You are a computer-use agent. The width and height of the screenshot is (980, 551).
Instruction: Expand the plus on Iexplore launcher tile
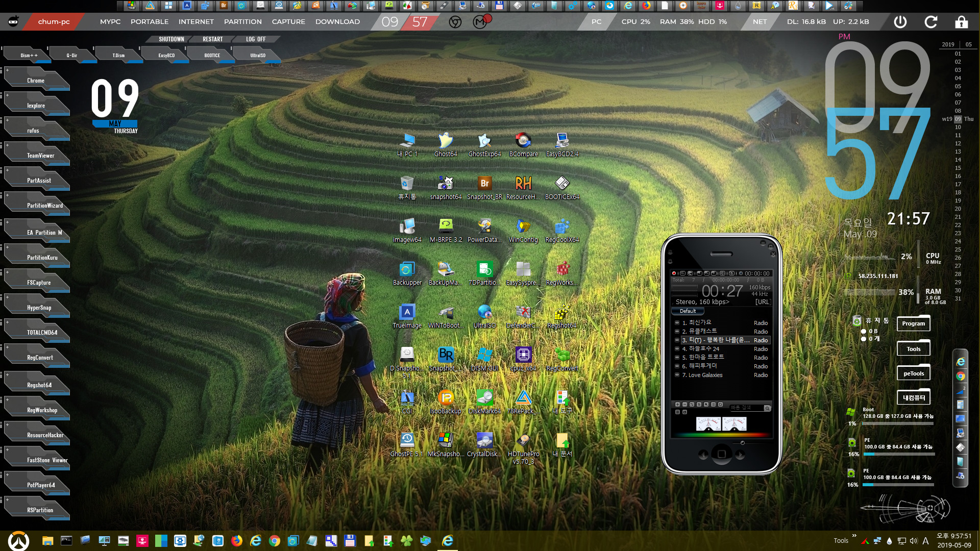7,95
